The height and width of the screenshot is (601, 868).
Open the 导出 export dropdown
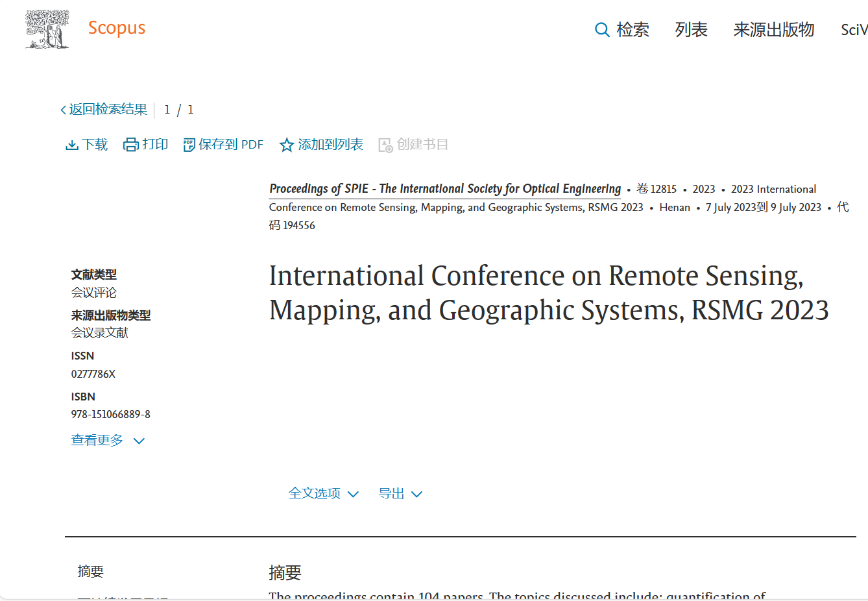click(400, 494)
